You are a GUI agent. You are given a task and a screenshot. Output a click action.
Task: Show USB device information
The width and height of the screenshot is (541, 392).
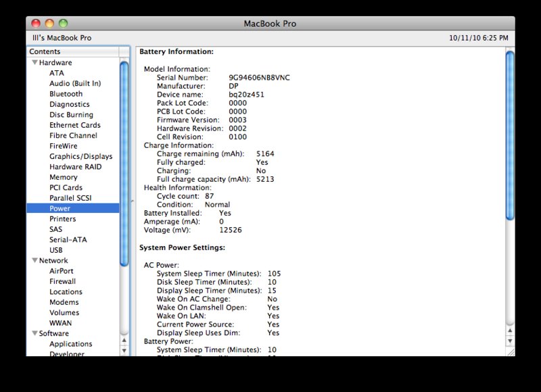pyautogui.click(x=56, y=250)
